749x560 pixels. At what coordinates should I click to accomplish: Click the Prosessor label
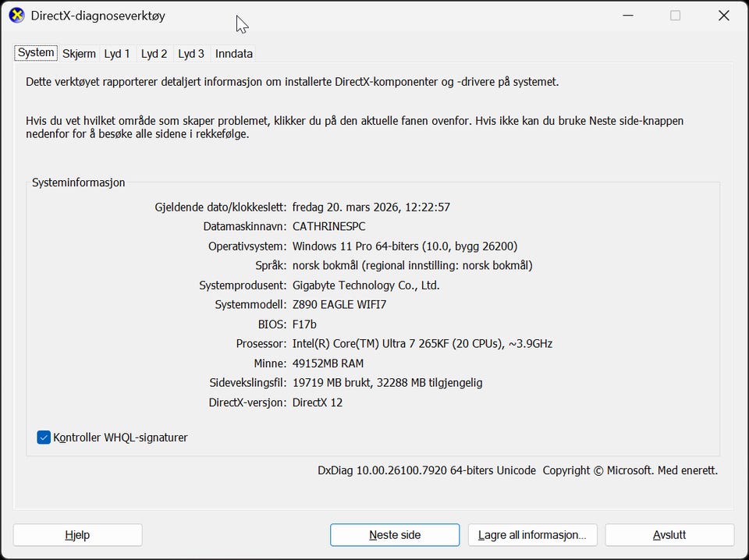pos(261,344)
